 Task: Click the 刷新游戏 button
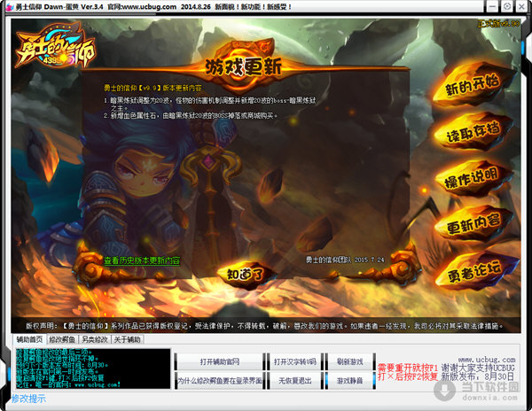350,361
